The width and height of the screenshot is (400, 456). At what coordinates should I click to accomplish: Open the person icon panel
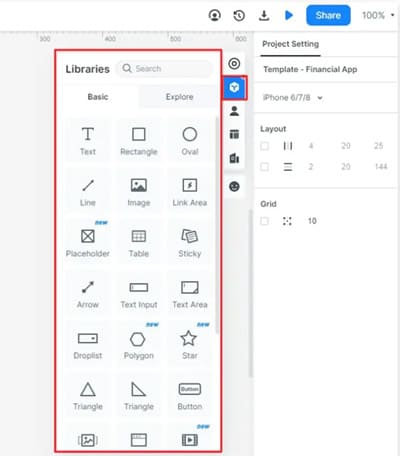pos(234,111)
